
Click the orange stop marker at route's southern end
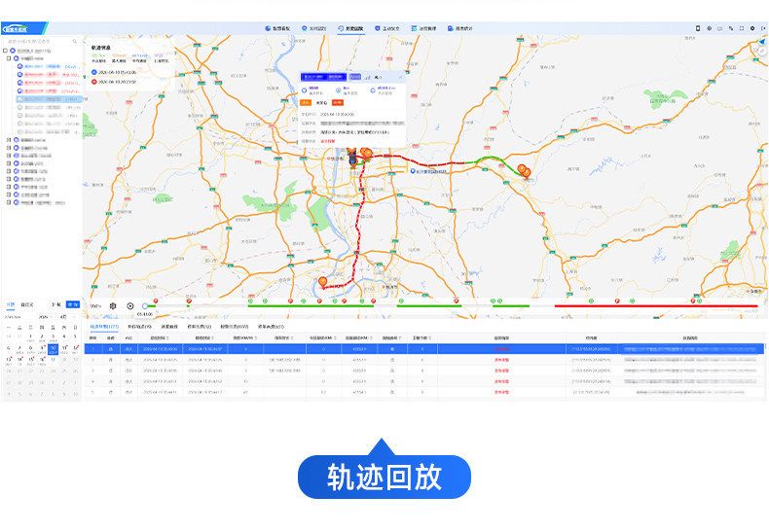(x=322, y=282)
